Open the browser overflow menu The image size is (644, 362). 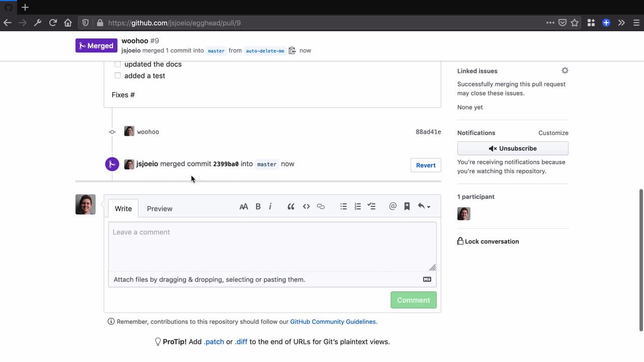click(550, 23)
